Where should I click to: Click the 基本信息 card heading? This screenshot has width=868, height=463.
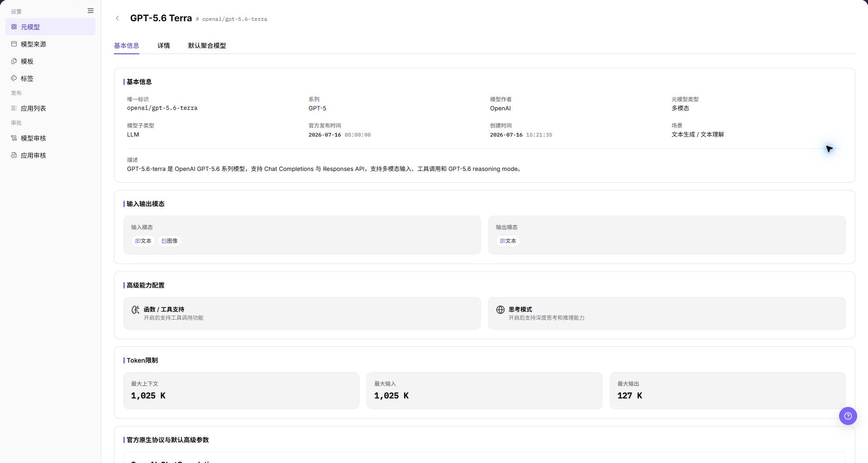(x=139, y=82)
